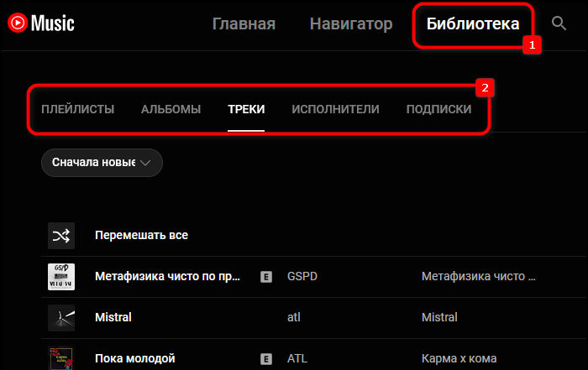The image size is (588, 370).
Task: Open the Навигатор tab
Action: 351,24
